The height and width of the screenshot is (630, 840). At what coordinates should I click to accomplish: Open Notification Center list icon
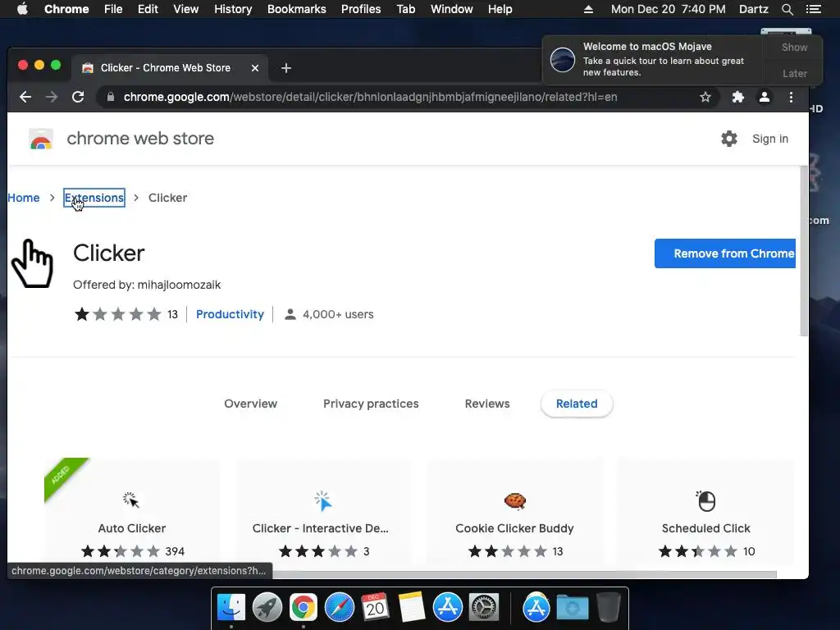[813, 9]
